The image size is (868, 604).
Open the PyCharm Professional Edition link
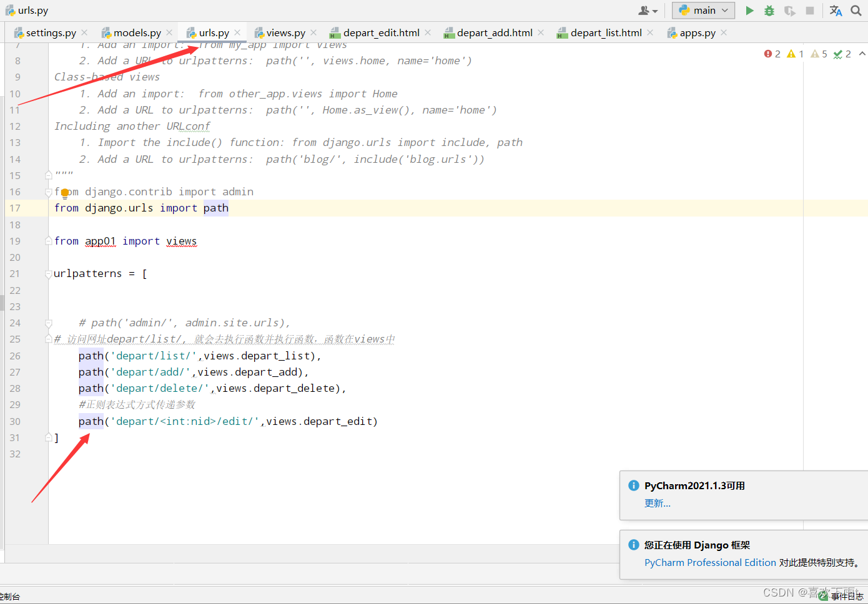tap(710, 562)
